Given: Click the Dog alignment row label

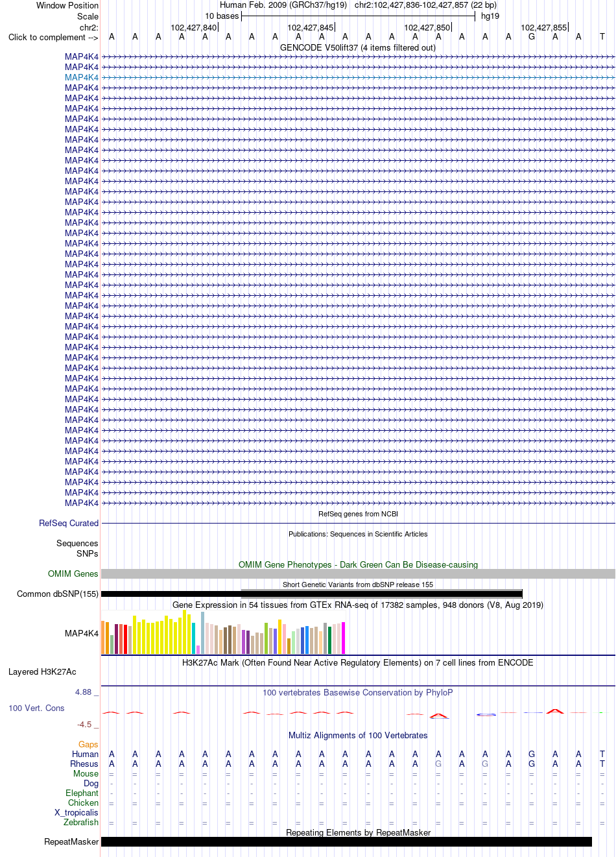Looking at the screenshot, I should [x=91, y=783].
